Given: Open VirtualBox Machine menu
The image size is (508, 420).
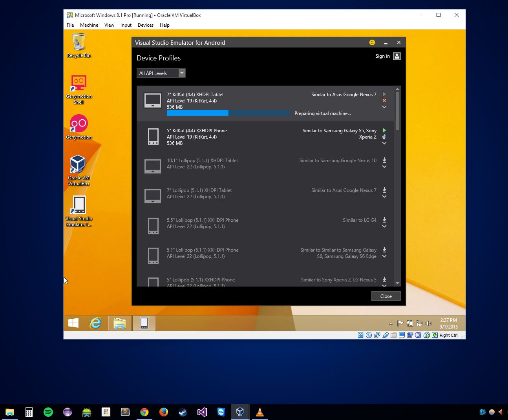Looking at the screenshot, I should pyautogui.click(x=89, y=25).
